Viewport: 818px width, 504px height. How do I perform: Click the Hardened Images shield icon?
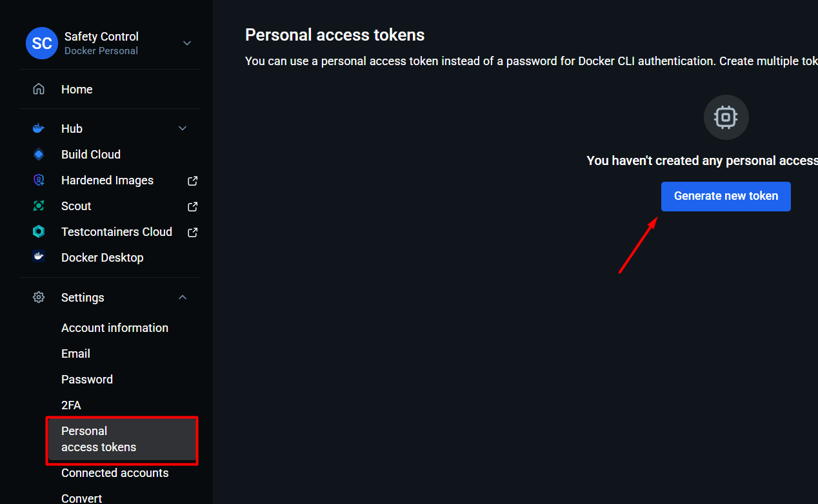click(39, 180)
